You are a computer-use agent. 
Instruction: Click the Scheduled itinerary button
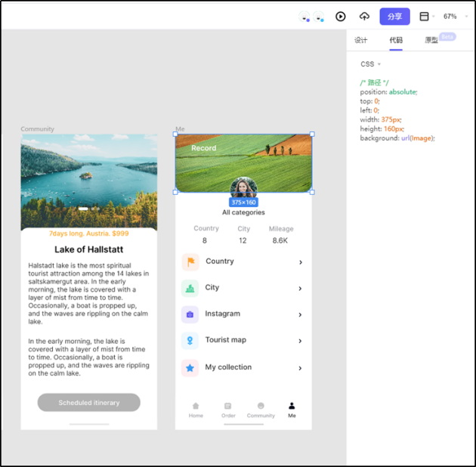click(89, 403)
